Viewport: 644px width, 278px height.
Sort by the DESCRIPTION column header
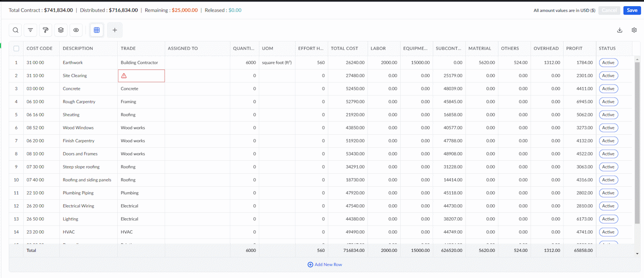click(x=78, y=48)
